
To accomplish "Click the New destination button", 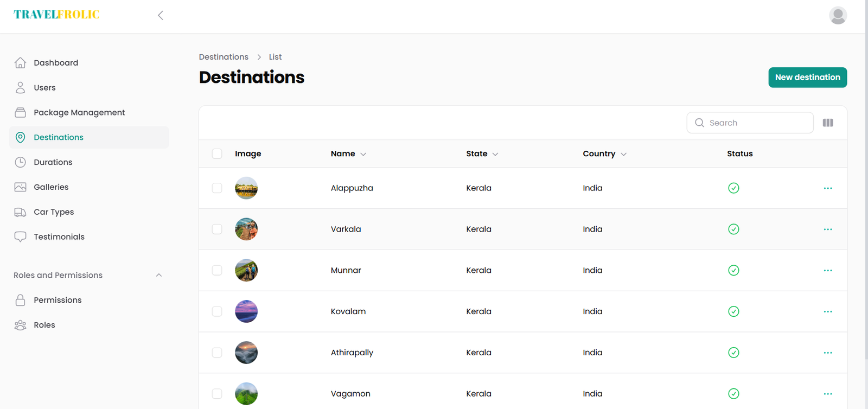I will click(807, 78).
